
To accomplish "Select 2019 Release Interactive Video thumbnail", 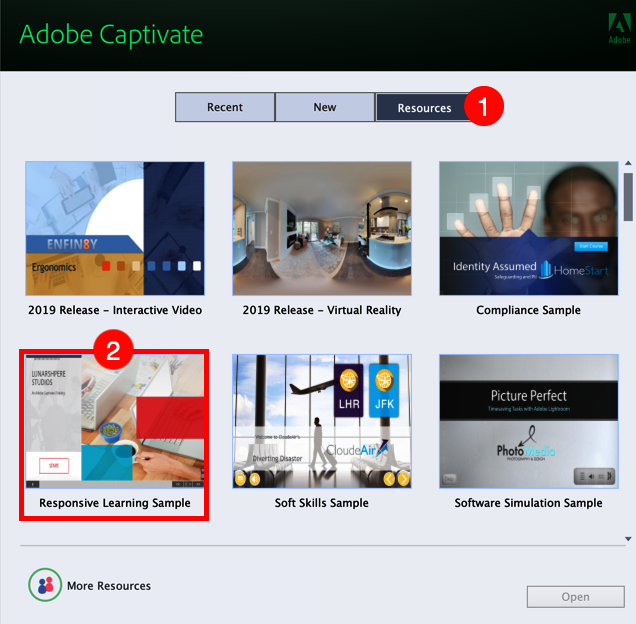I will (x=115, y=228).
